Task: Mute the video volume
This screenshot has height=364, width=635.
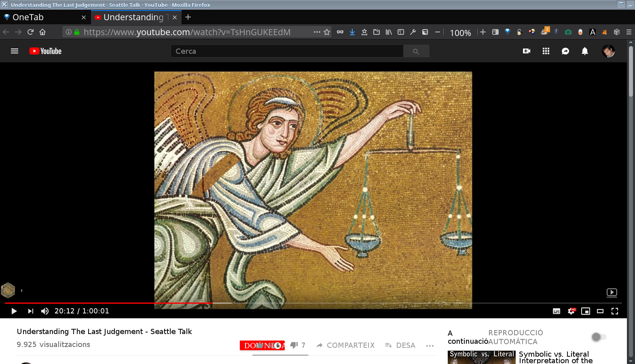Action: click(45, 311)
